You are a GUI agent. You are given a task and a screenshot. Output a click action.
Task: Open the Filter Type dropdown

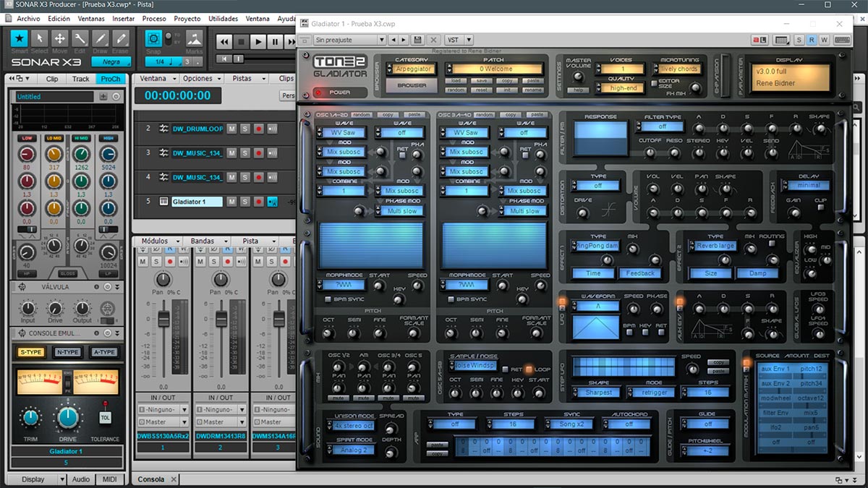tap(659, 127)
